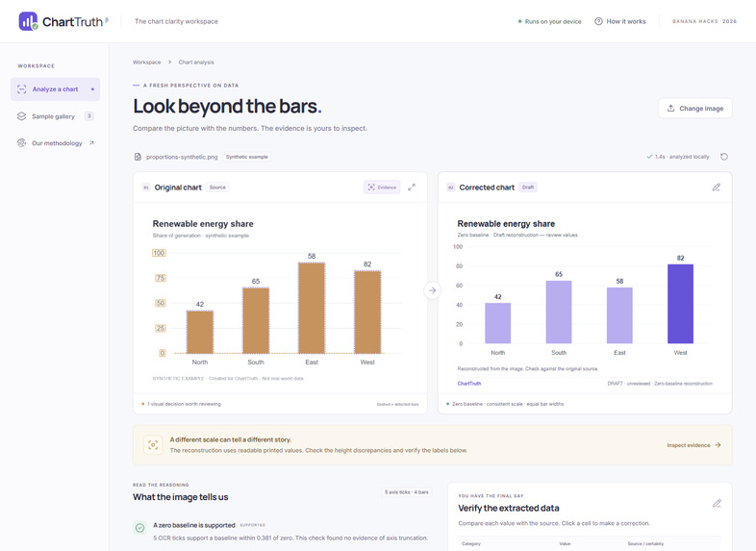Click the ChartTruth logo icon
The width and height of the screenshot is (756, 551).
click(28, 21)
